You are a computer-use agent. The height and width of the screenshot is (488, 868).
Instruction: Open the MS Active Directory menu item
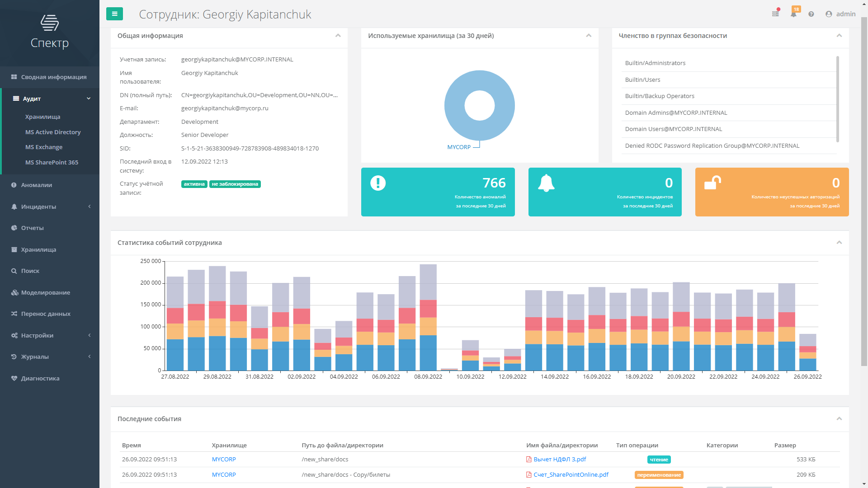53,132
